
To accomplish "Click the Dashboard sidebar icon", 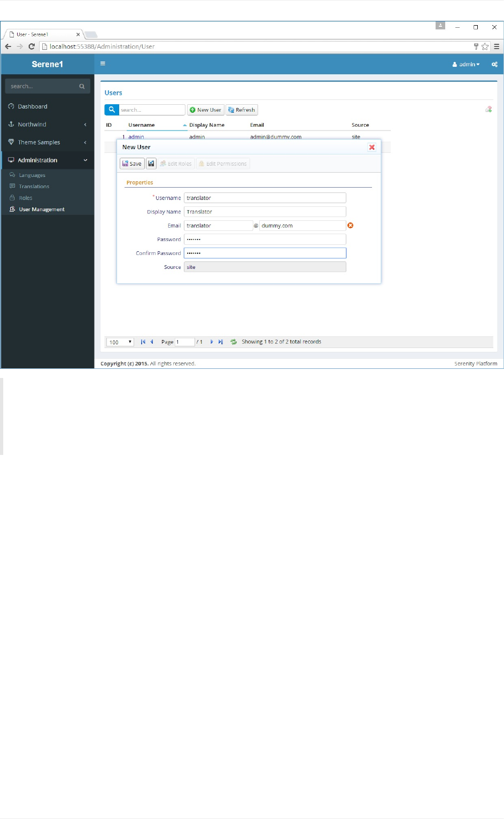I will click(11, 106).
